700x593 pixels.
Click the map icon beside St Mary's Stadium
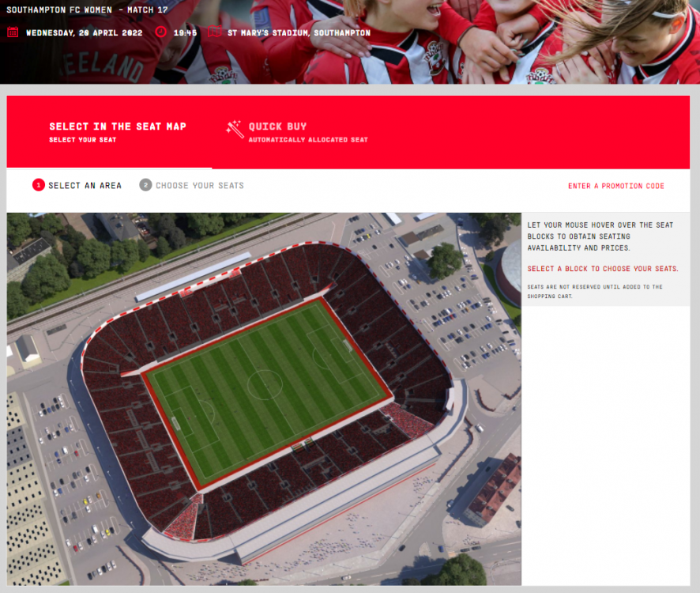215,32
